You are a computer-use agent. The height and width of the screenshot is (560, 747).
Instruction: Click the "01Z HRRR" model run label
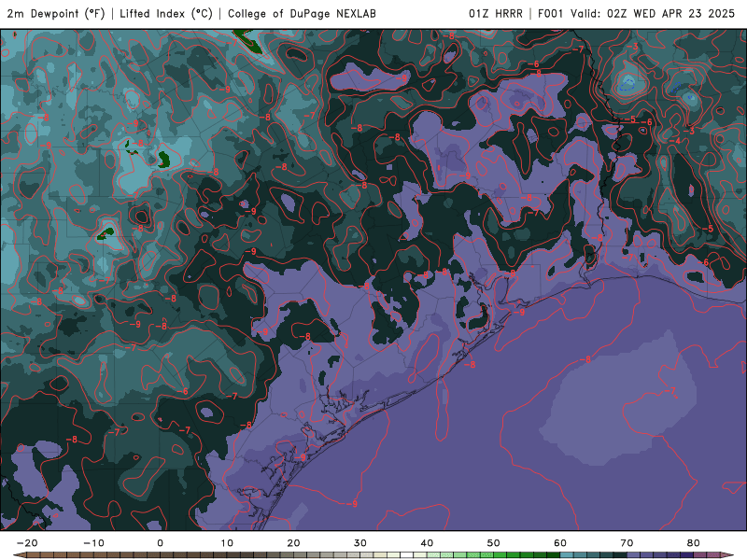[496, 14]
